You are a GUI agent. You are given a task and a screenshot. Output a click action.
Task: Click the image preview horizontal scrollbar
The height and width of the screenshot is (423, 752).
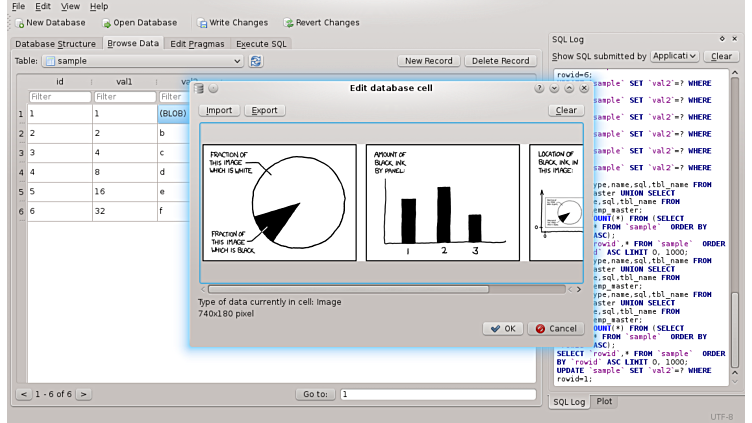tap(348, 289)
